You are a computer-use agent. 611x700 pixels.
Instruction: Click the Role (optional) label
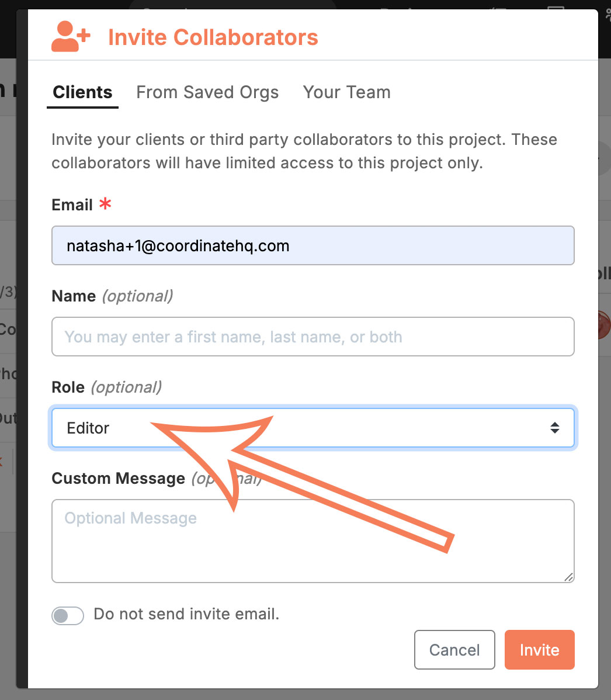(107, 387)
